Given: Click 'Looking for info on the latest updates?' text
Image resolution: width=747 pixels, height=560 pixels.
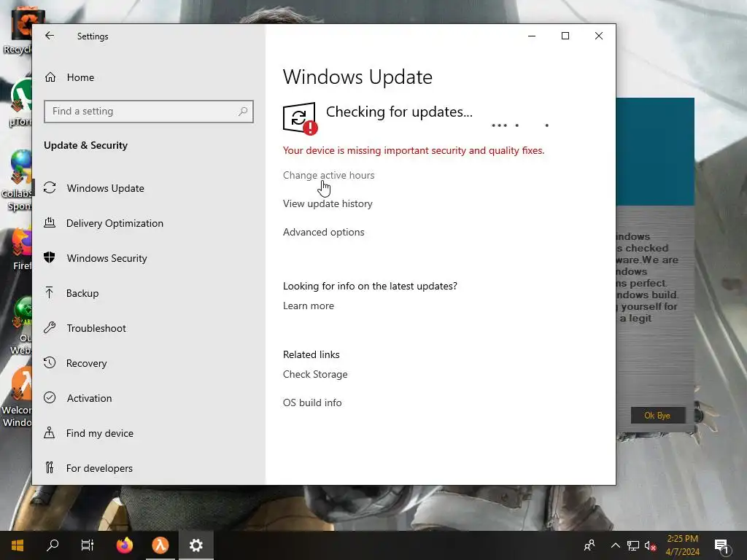Looking at the screenshot, I should [x=370, y=286].
